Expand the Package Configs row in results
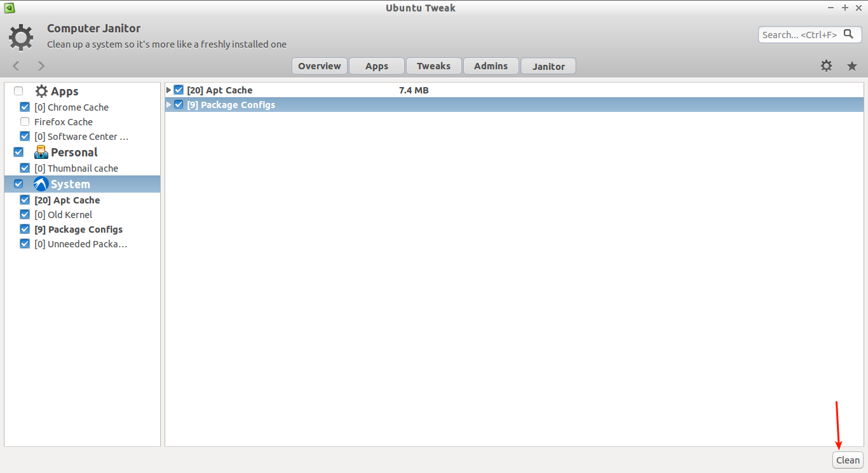 [168, 105]
